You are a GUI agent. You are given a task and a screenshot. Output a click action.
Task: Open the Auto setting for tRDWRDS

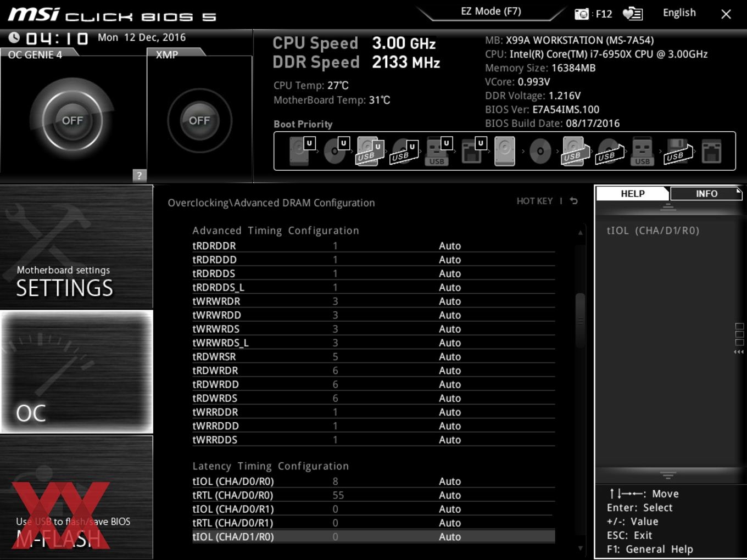tap(450, 398)
